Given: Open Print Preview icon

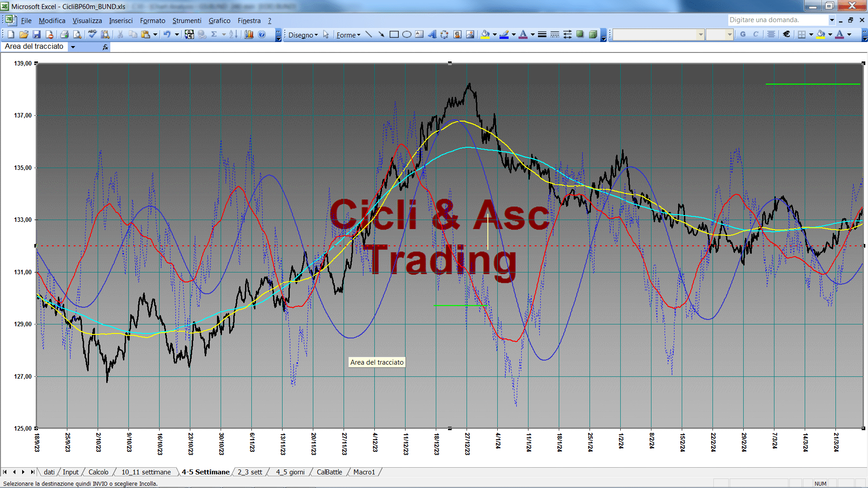Looking at the screenshot, I should (x=77, y=34).
